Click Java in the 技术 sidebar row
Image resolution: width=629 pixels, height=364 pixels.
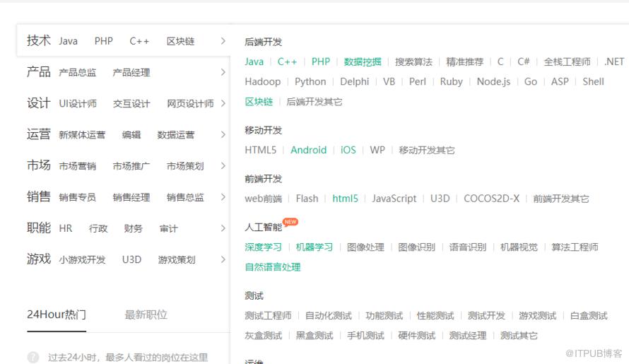(68, 41)
